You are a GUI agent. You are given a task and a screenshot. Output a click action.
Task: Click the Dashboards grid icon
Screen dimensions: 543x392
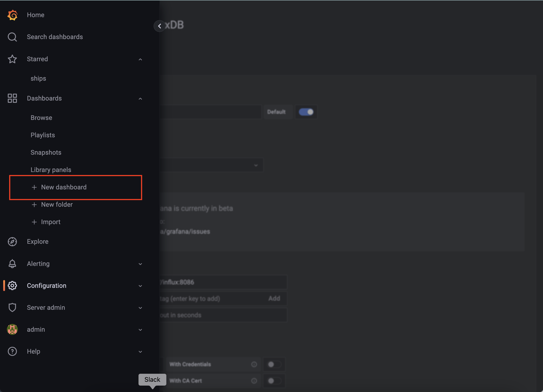[x=12, y=98]
